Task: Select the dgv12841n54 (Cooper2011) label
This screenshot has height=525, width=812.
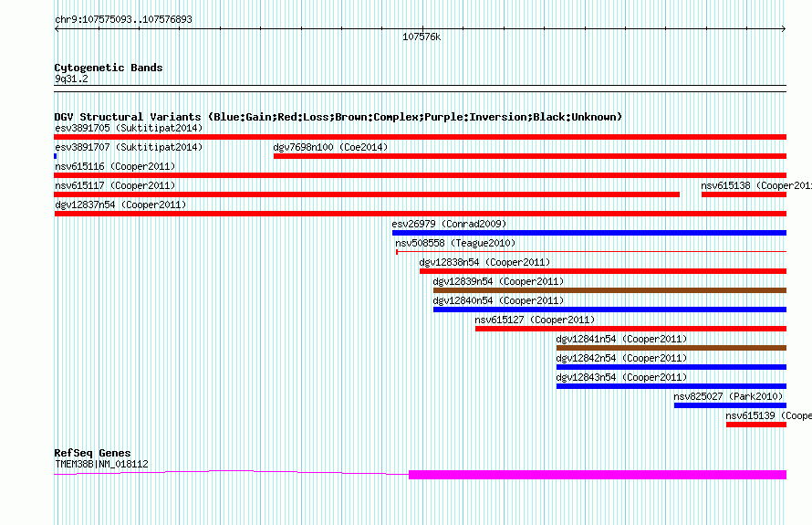Action: pyautogui.click(x=621, y=339)
